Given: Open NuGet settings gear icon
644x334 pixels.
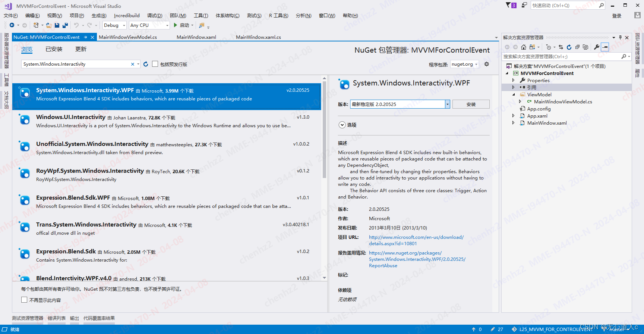Looking at the screenshot, I should click(486, 64).
